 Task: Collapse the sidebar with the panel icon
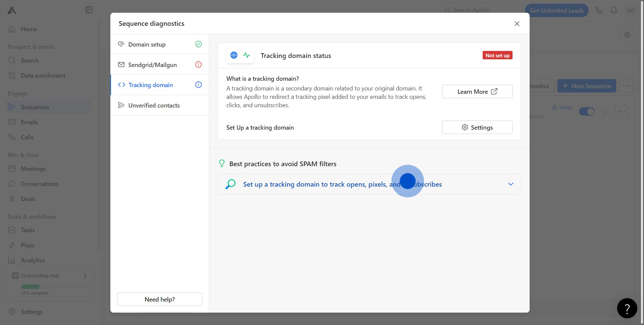pyautogui.click(x=89, y=10)
